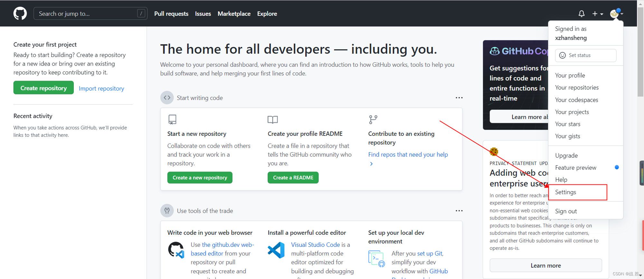The width and height of the screenshot is (644, 279).
Task: Click the xzhansheng username in the menu
Action: click(x=571, y=38)
